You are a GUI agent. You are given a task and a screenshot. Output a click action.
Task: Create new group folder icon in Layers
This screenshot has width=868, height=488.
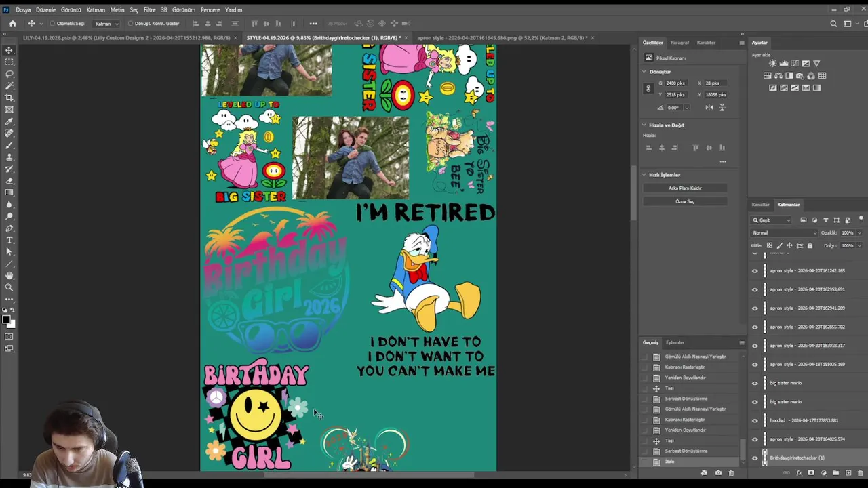(836, 473)
